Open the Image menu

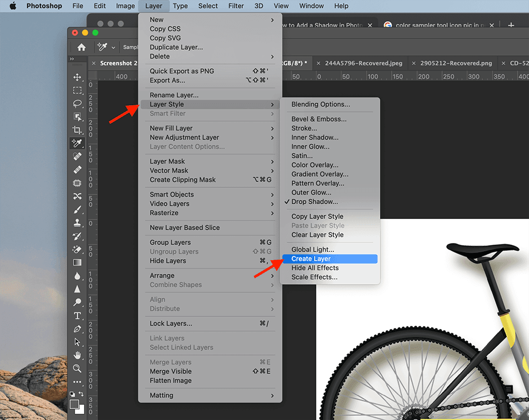click(125, 6)
